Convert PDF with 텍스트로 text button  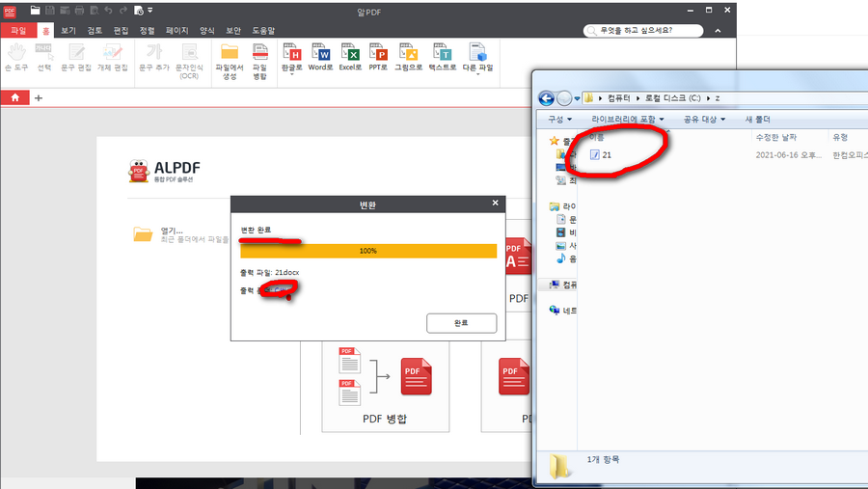pyautogui.click(x=443, y=57)
